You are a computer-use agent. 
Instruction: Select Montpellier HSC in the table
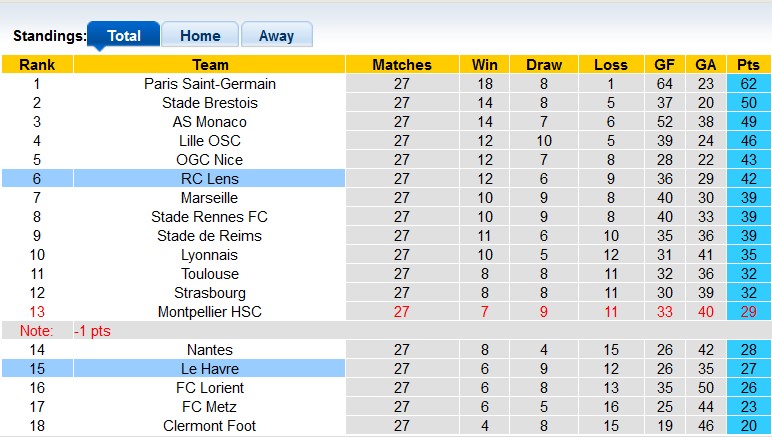point(210,312)
